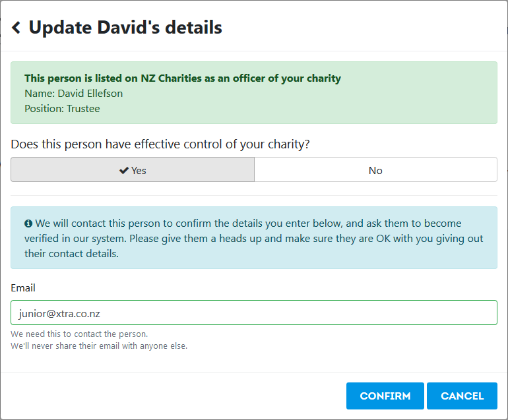Click the 'Position: Trustee' line
508x420 pixels.
(x=62, y=109)
